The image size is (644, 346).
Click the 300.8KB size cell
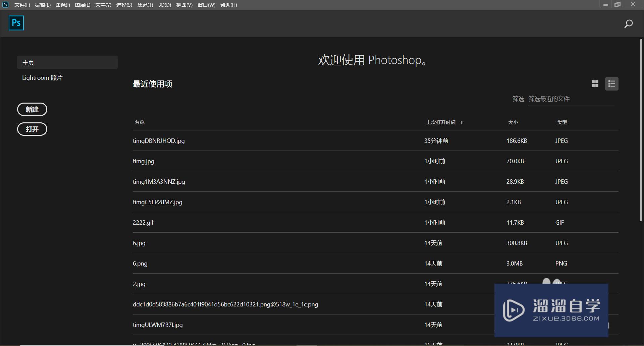[x=517, y=243]
